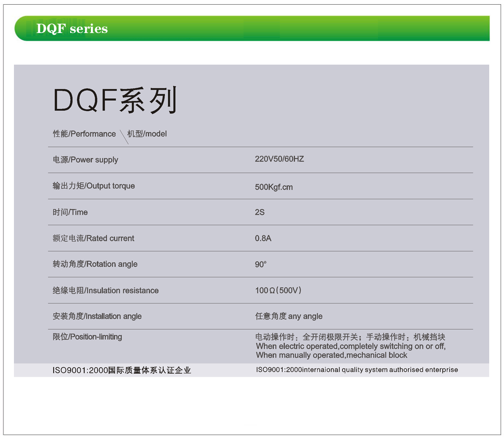Select the 输出力矩/Output torque label
Viewport: 504px width, 438px height.
(93, 186)
